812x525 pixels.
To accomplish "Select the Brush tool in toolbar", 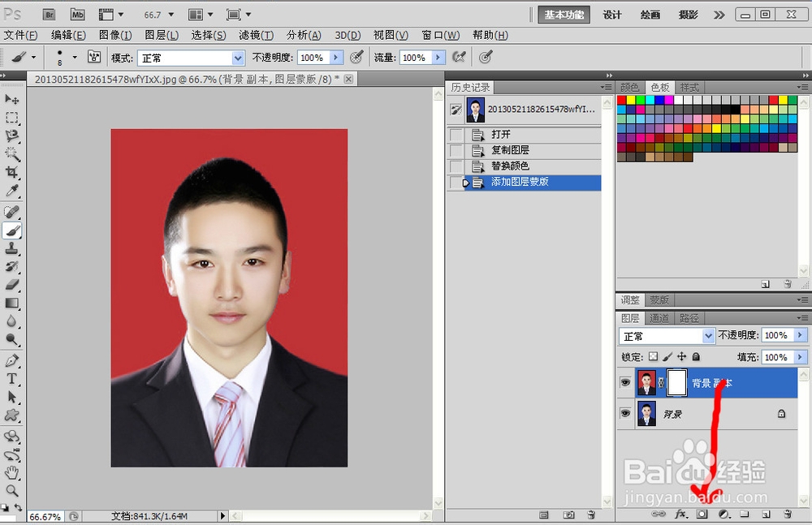I will (12, 231).
